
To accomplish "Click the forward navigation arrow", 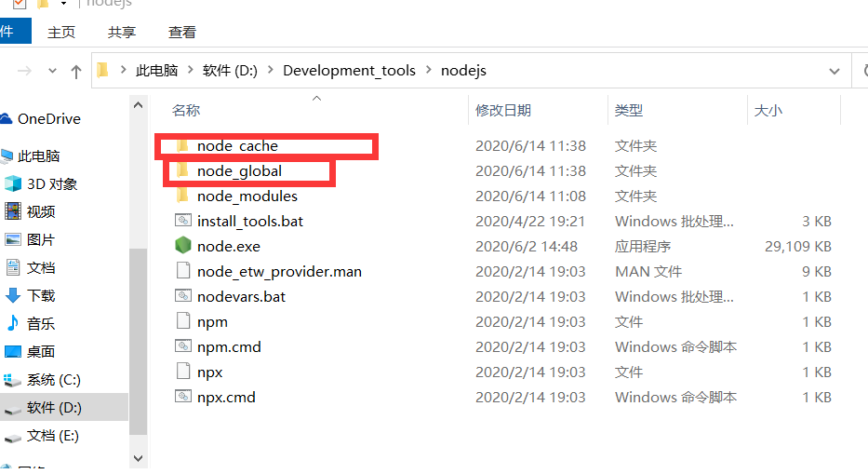I will click(24, 71).
